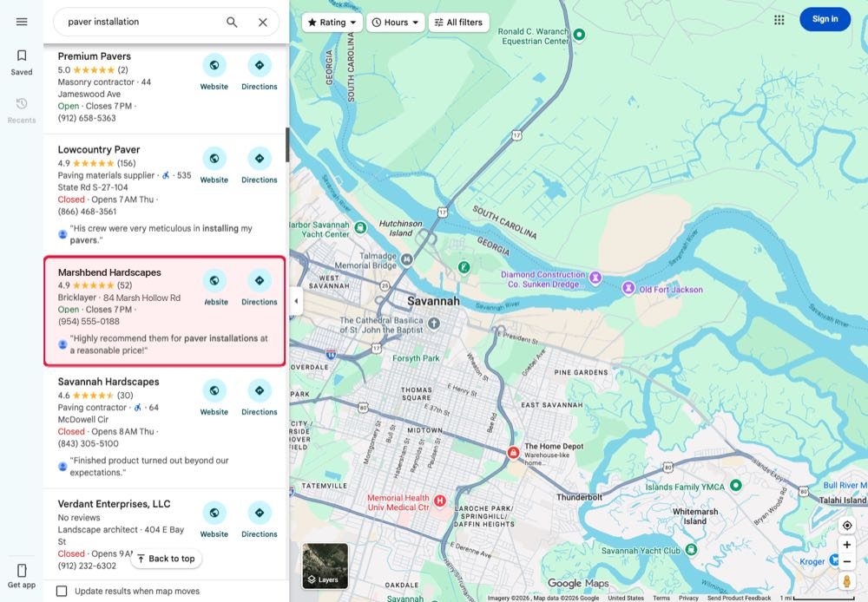The height and width of the screenshot is (602, 868).
Task: Open Marshbend Hardscapes website icon
Action: (214, 280)
